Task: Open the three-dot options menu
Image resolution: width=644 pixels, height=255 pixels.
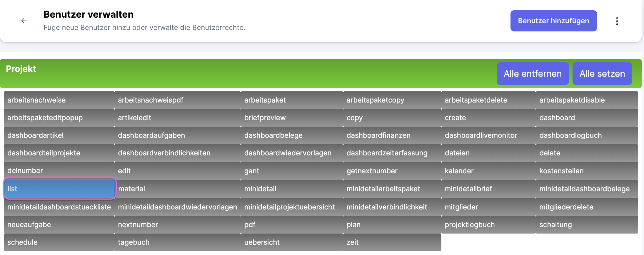Action: coord(617,21)
